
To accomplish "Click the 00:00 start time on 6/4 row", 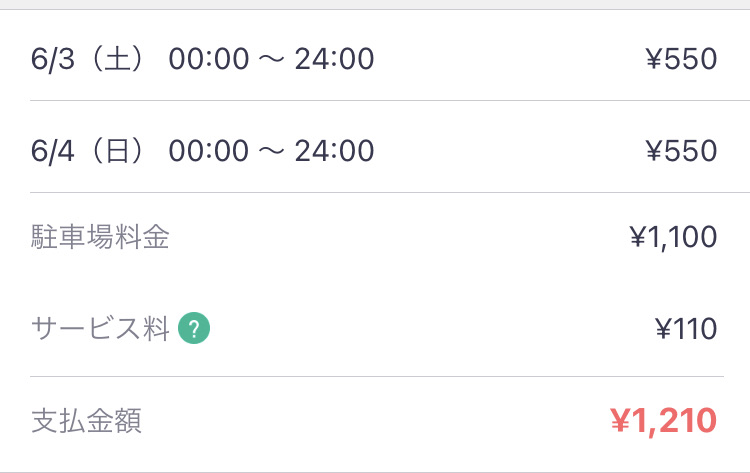I will [207, 151].
